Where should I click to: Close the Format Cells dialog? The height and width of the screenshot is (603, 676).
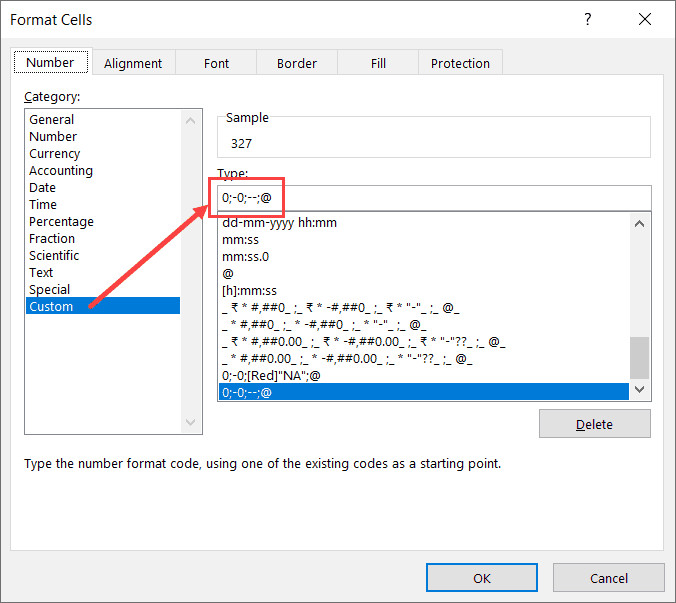click(x=645, y=20)
